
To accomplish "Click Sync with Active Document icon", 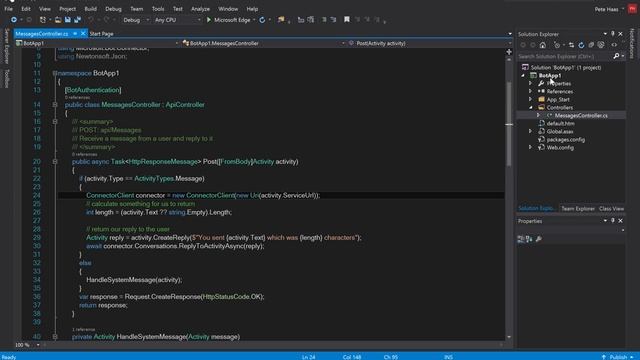I will pos(571,45).
